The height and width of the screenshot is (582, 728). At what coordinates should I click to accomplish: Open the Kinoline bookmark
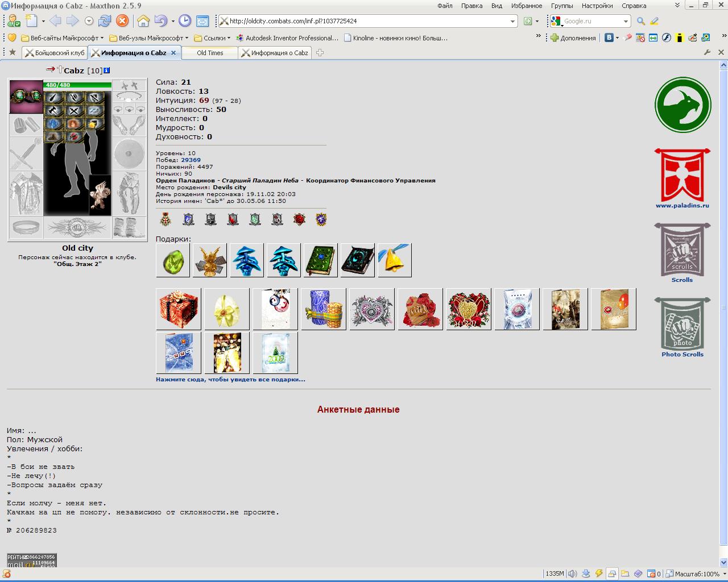click(396, 38)
